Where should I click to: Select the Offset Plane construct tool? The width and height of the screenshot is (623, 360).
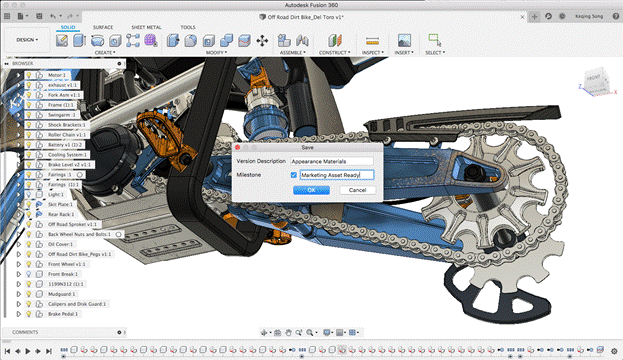(x=335, y=41)
